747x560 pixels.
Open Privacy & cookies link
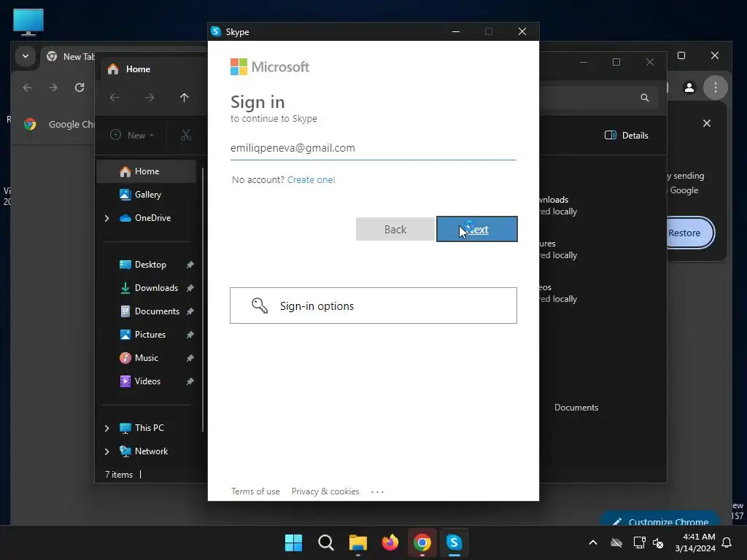(x=325, y=491)
